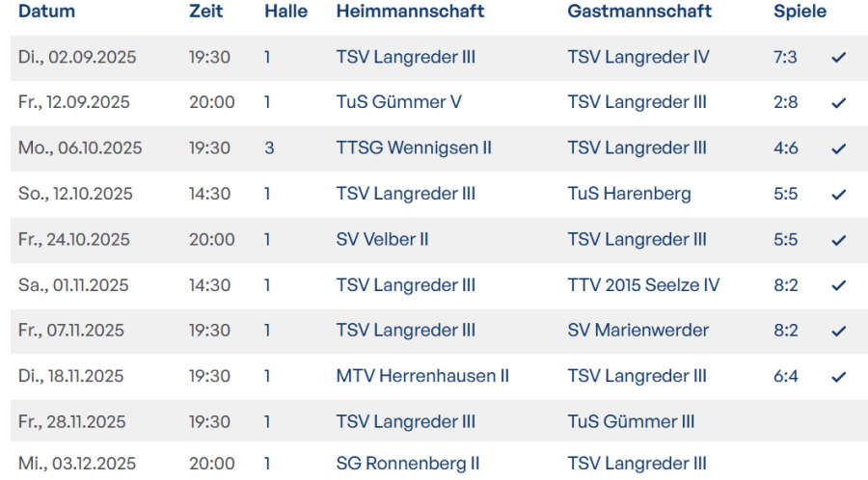Screen dimensions: 868x480
Task: Open TuS Gümmer V team link
Action: [x=391, y=102]
